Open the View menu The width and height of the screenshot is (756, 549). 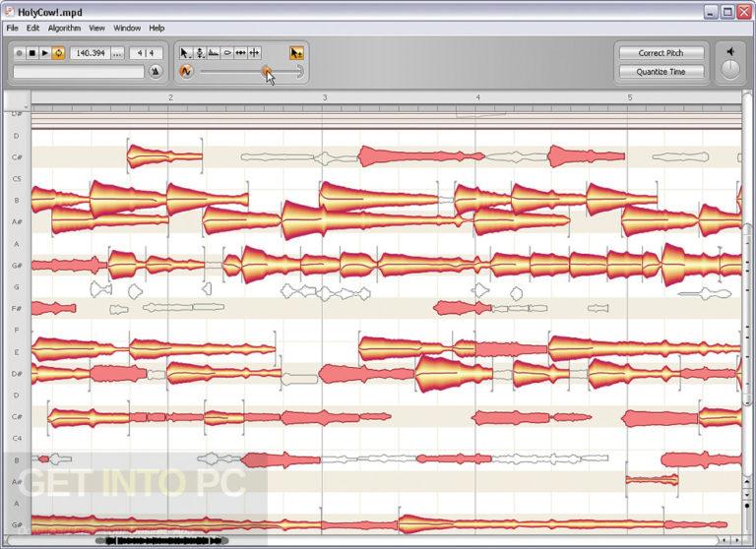tap(96, 28)
